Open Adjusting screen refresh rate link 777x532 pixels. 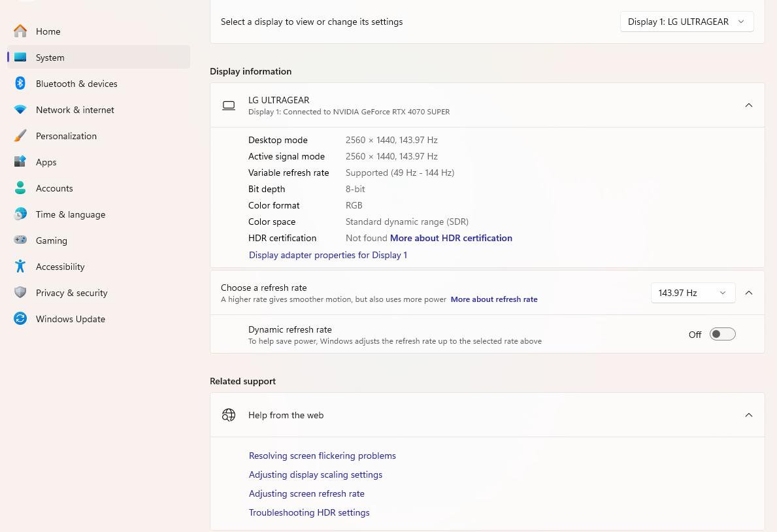306,493
